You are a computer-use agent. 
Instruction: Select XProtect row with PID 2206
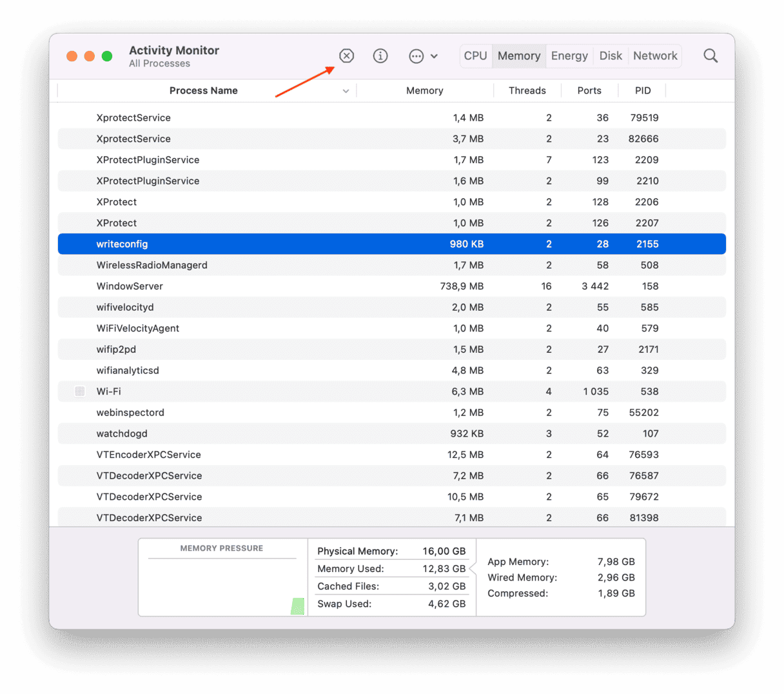(392, 202)
